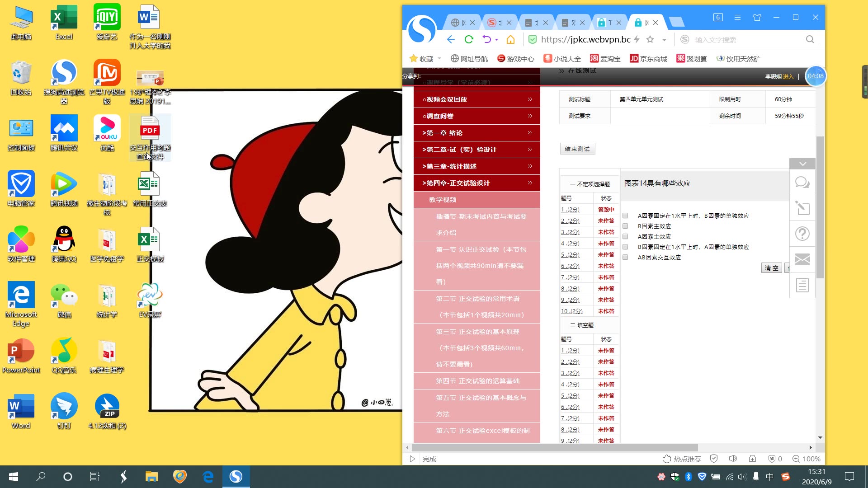Open the 网址导航 bookmark
This screenshot has width=868, height=488.
coord(469,59)
